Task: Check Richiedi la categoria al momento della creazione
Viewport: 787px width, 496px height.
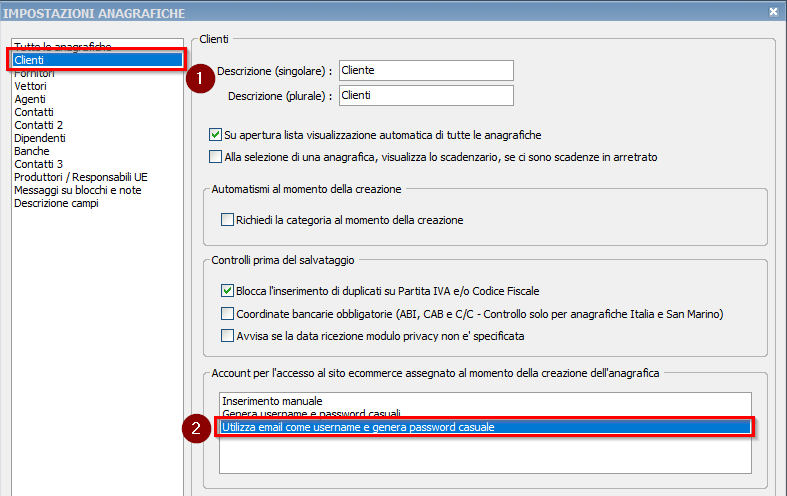Action: point(226,220)
